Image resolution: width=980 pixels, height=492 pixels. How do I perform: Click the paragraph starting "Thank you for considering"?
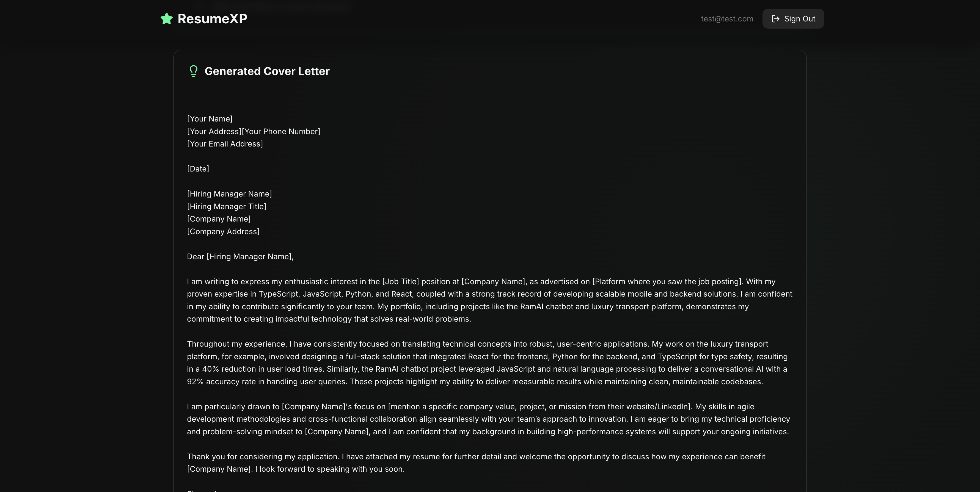(x=475, y=463)
